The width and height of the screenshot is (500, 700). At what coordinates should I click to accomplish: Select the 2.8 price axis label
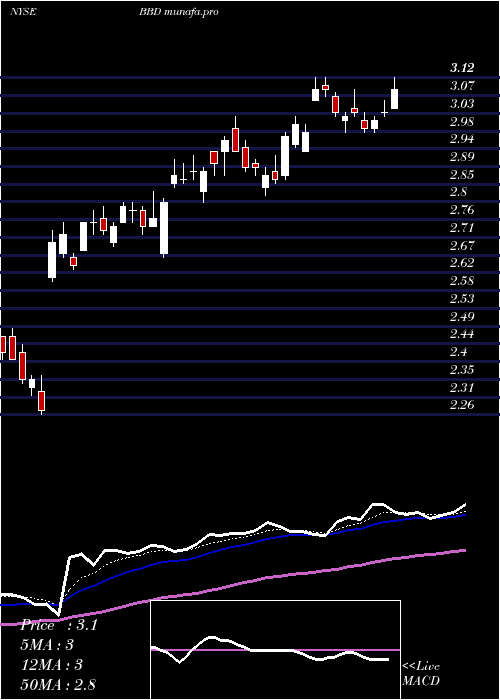459,192
